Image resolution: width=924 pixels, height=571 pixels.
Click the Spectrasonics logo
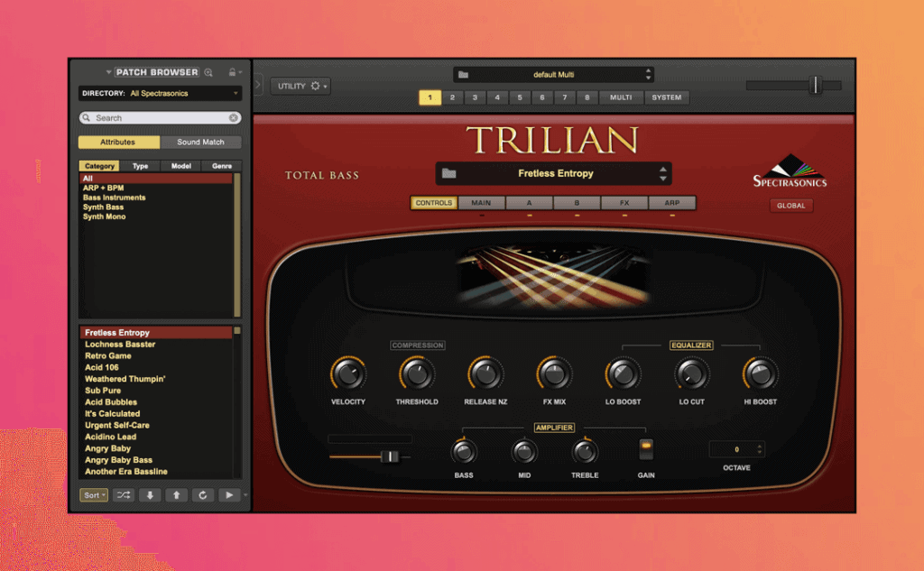tap(790, 170)
